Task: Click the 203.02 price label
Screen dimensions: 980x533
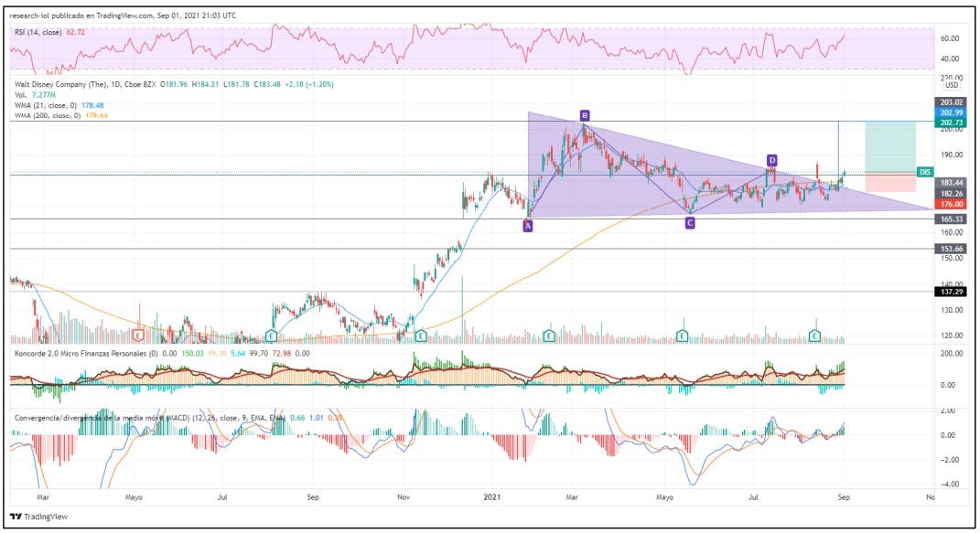Action: pyautogui.click(x=952, y=102)
